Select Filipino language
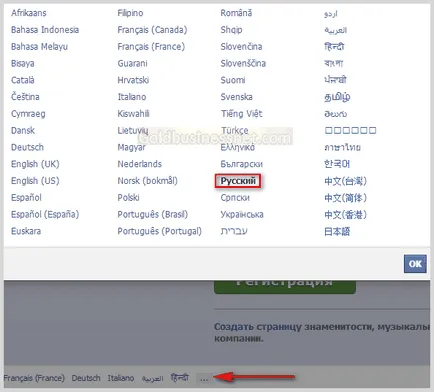The image size is (434, 392). click(130, 13)
